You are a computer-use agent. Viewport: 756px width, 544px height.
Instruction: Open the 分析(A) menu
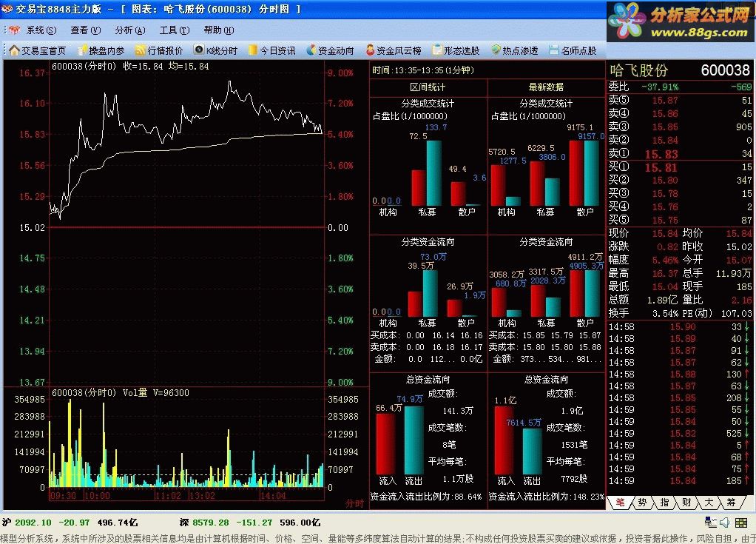129,30
